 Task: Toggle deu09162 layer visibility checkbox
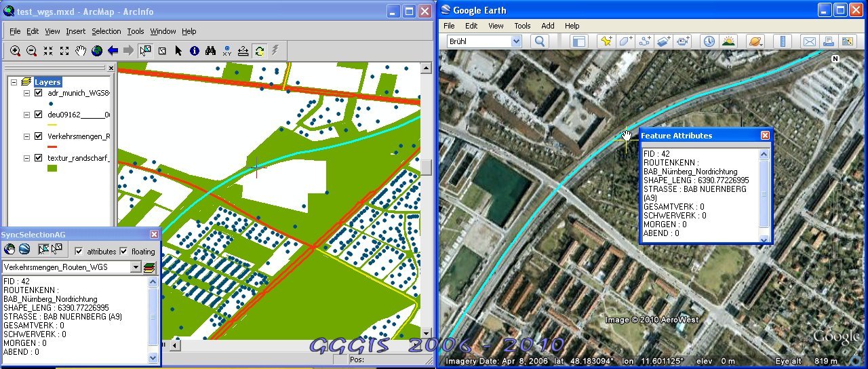click(39, 115)
